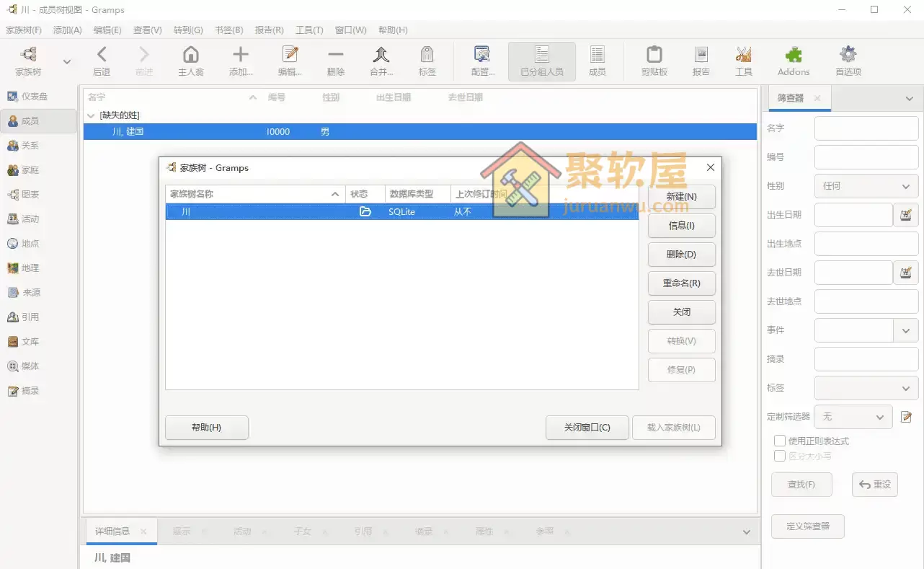Open the 性别 gender dropdown
Viewport: 924px width, 569px height.
tap(866, 185)
